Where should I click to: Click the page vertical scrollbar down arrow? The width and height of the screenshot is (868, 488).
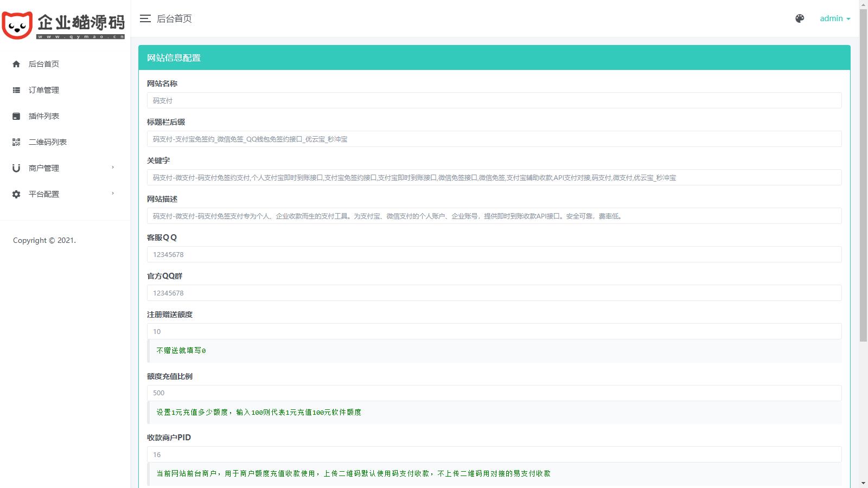pyautogui.click(x=863, y=483)
